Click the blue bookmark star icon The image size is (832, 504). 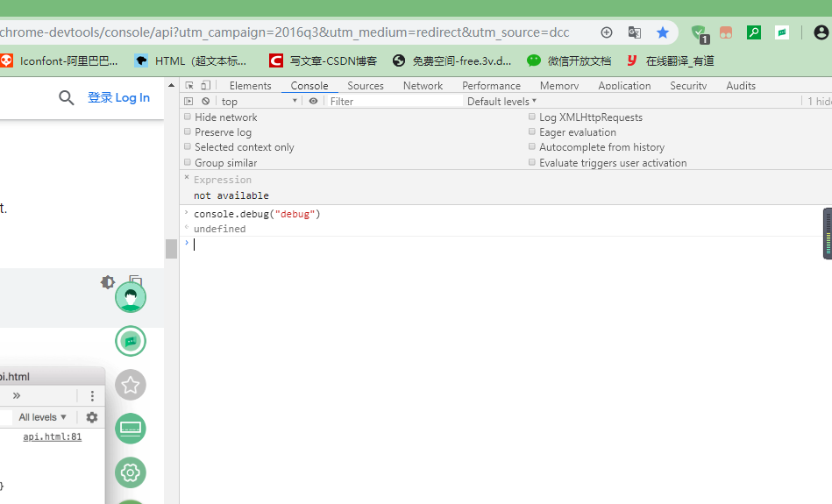pyautogui.click(x=662, y=33)
